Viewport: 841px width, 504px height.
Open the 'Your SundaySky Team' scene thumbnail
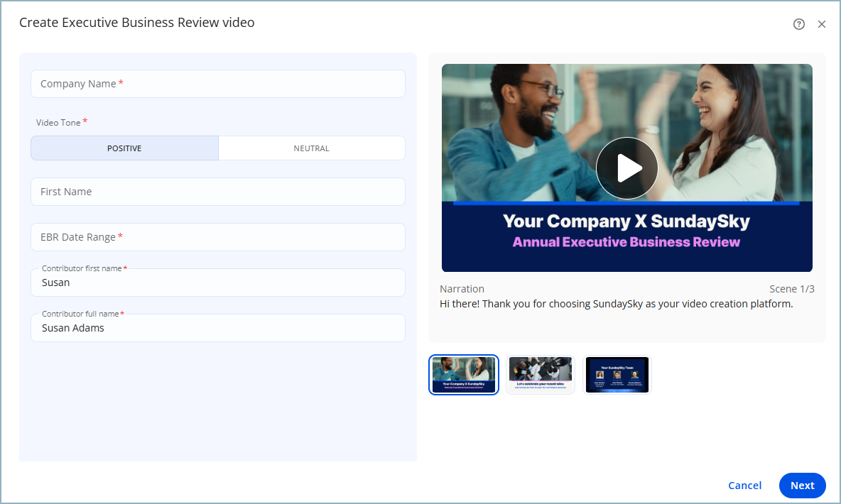617,374
